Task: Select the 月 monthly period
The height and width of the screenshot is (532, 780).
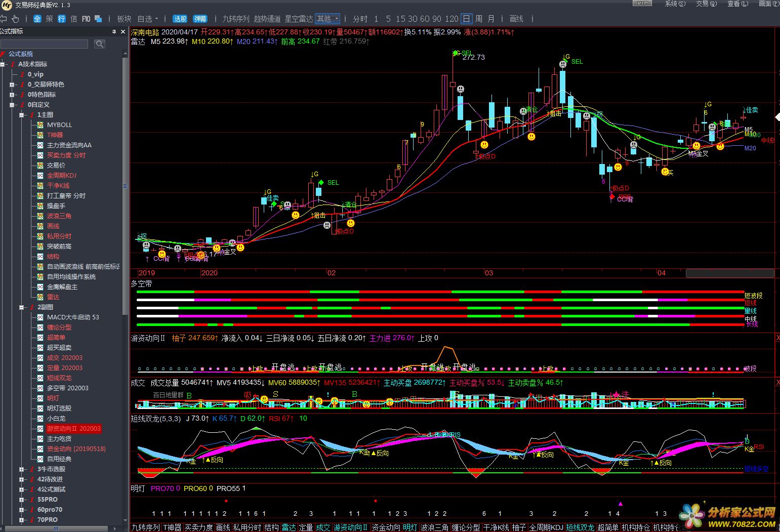Action: tap(491, 19)
